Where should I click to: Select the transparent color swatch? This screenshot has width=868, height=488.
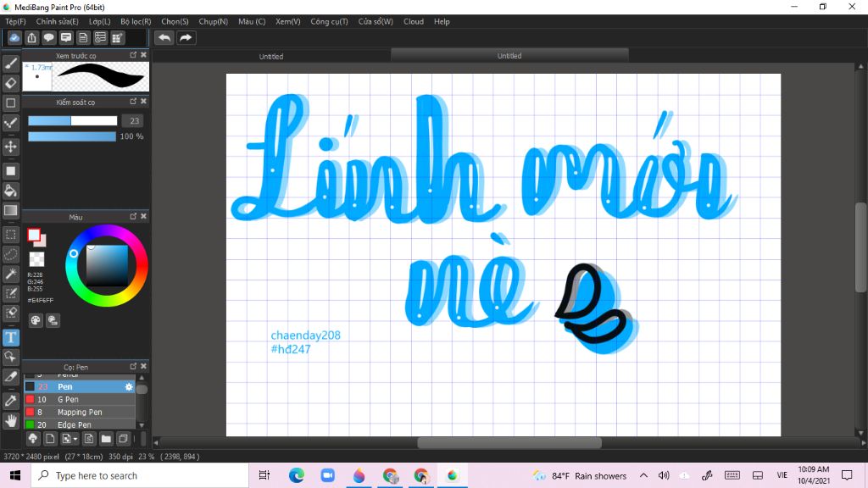36,259
